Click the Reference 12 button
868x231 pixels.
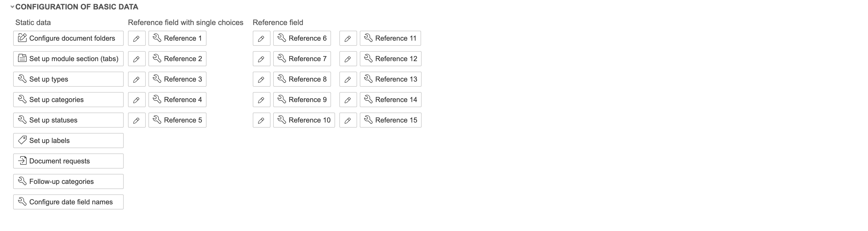tap(390, 59)
